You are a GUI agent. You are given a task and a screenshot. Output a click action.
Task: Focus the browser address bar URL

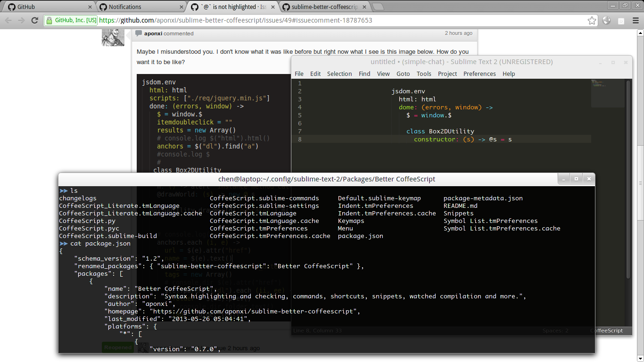236,20
